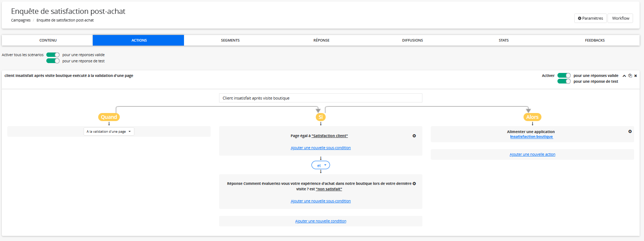Open Paramètres with the gear button
644x241 pixels.
tap(590, 18)
